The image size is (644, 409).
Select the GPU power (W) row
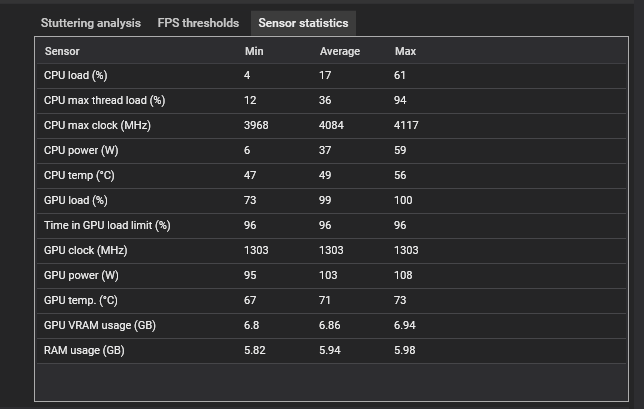pos(331,276)
